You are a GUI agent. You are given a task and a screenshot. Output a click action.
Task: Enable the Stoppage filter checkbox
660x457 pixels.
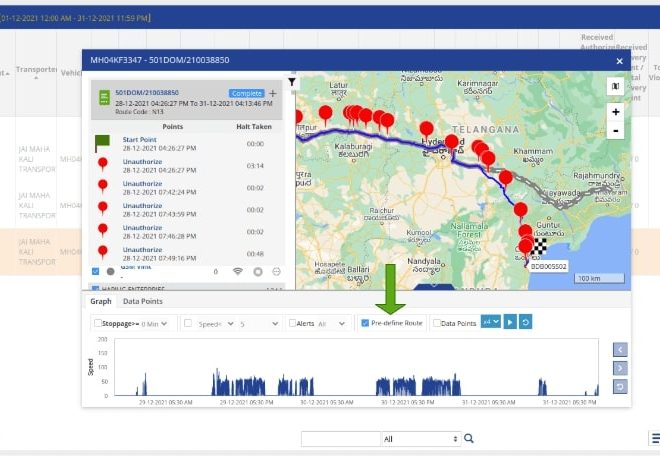point(97,324)
